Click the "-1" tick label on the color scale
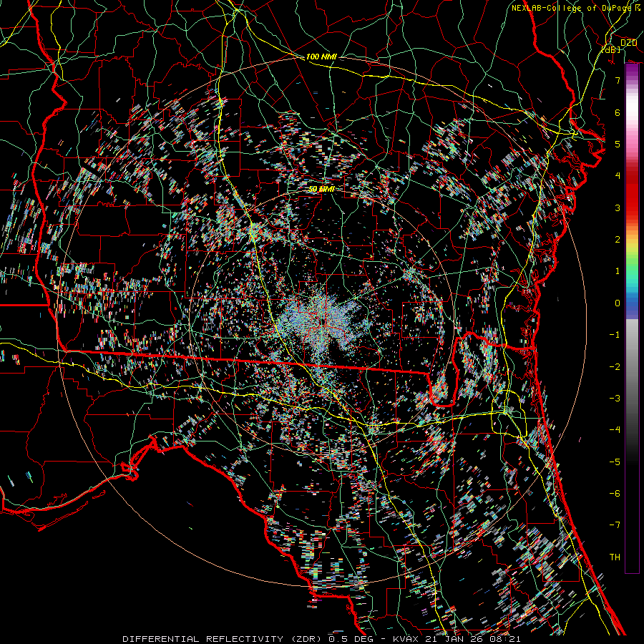 [x=615, y=335]
